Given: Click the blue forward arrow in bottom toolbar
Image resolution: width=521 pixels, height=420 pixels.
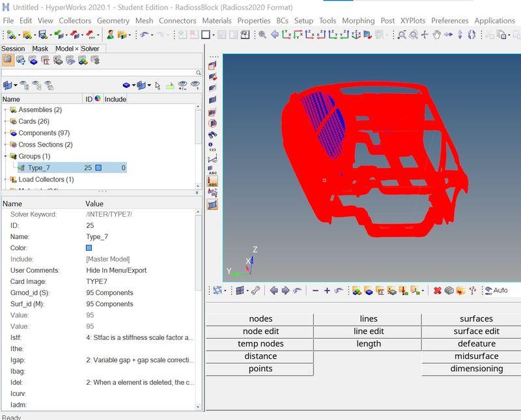Looking at the screenshot, I should coord(285,290).
